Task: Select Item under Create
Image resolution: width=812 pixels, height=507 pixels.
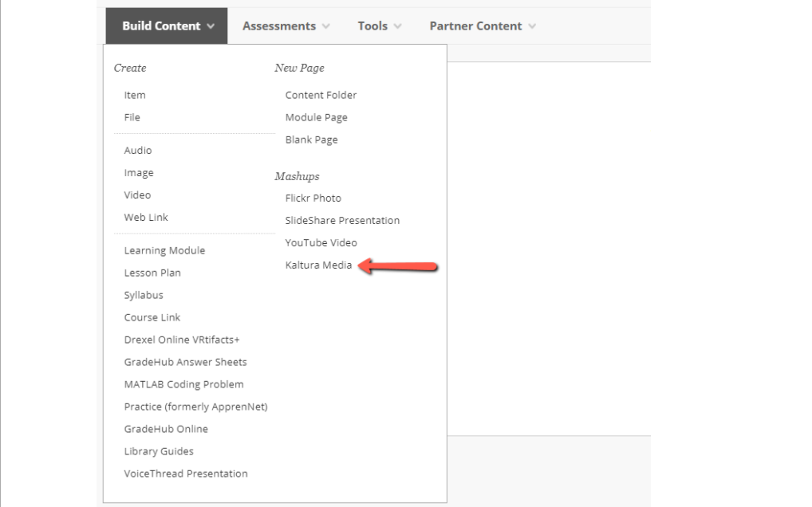Action: click(x=135, y=95)
